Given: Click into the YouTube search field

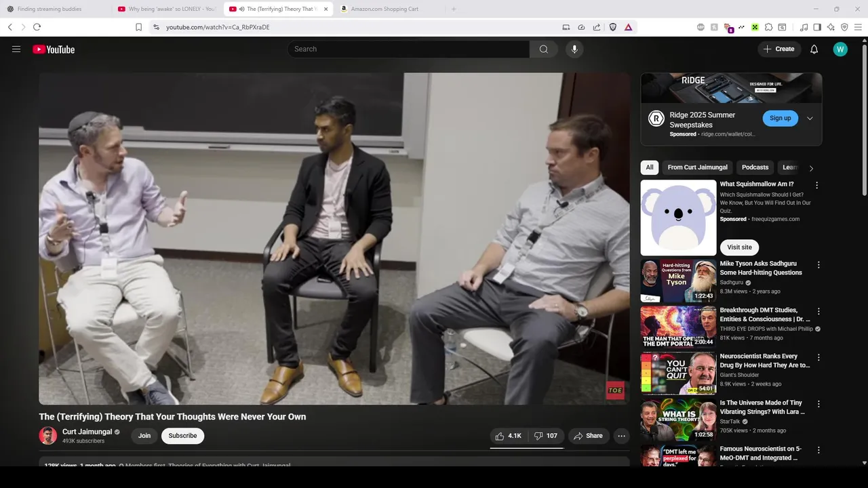Looking at the screenshot, I should click(x=408, y=49).
